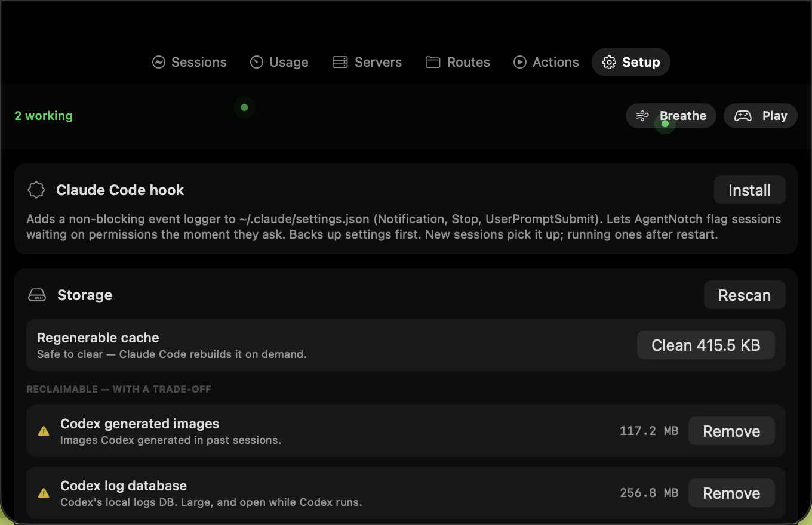Click the 'Codex generated images' title
Image resolution: width=812 pixels, height=525 pixels.
pyautogui.click(x=140, y=424)
